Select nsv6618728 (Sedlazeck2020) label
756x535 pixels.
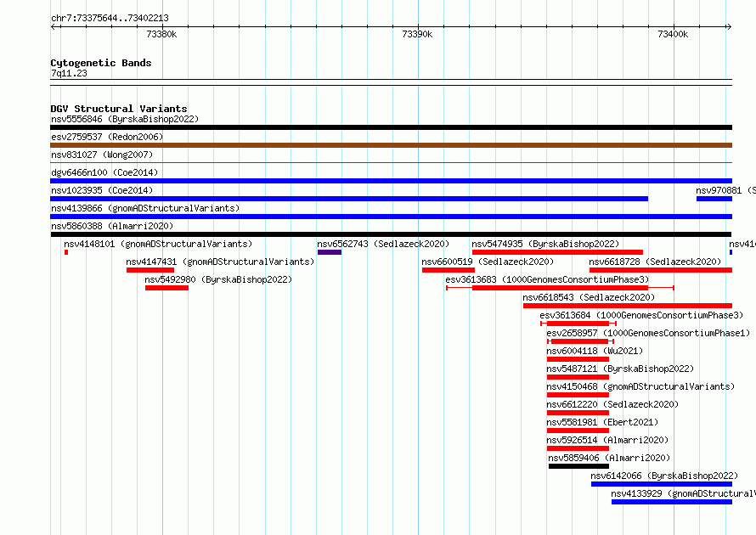(x=655, y=262)
